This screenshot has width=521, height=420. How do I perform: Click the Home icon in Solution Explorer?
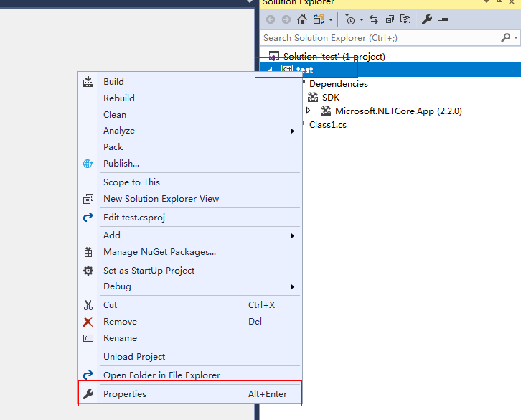coord(301,19)
